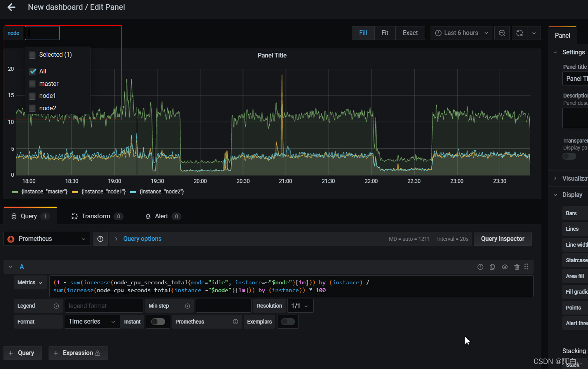Toggle the Transparent background switch
This screenshot has height=369, width=588.
569,156
